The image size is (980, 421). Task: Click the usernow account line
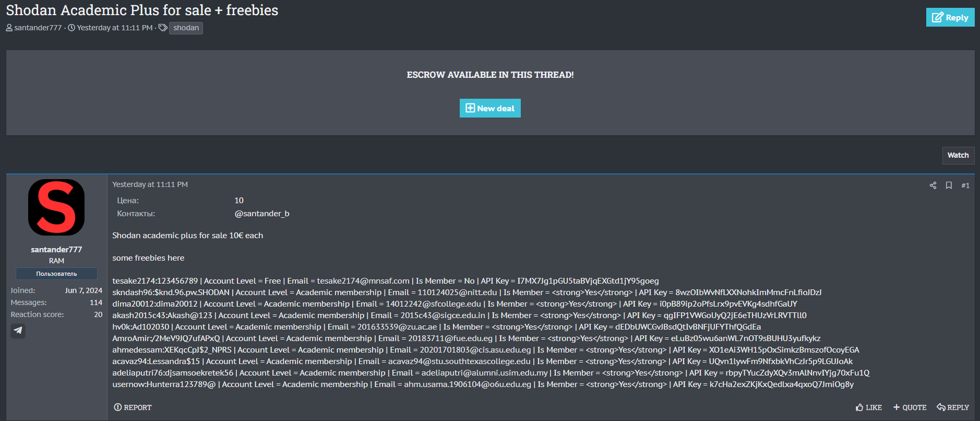click(x=483, y=384)
